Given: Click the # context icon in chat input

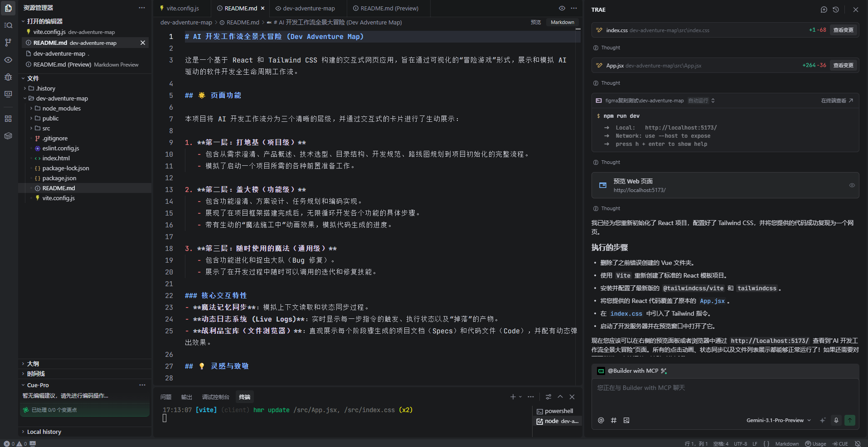Looking at the screenshot, I should (x=613, y=420).
